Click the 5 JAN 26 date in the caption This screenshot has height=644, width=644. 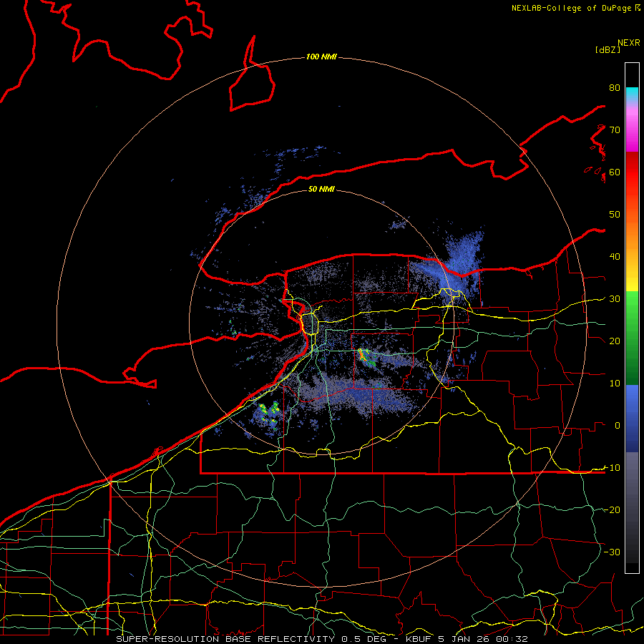click(x=462, y=639)
